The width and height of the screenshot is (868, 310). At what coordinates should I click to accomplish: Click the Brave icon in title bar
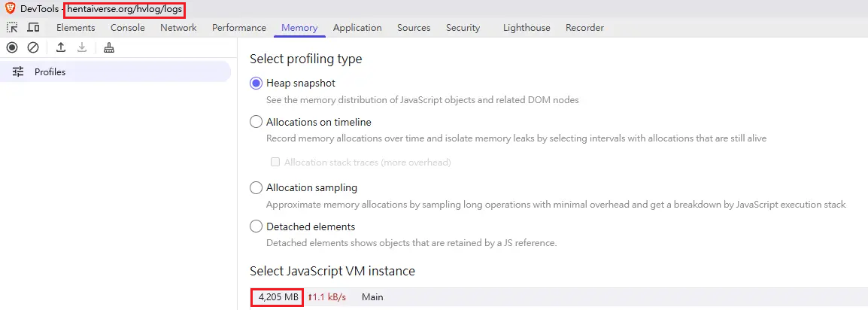coord(10,9)
